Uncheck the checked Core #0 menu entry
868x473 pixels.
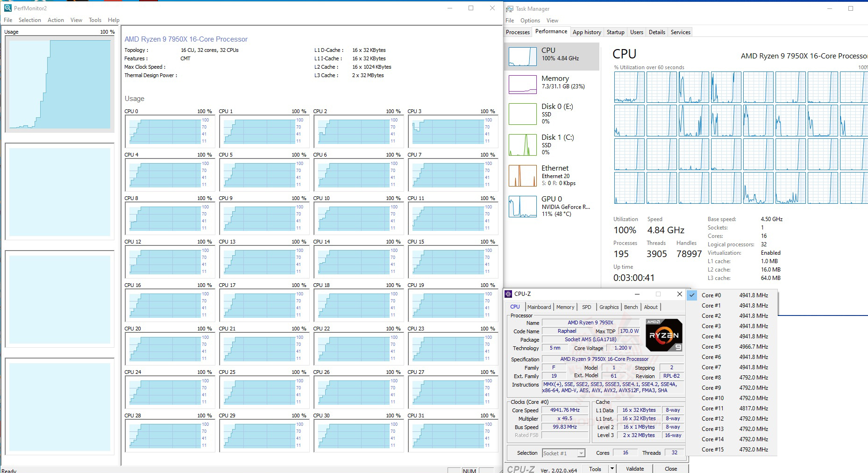pyautogui.click(x=731, y=295)
